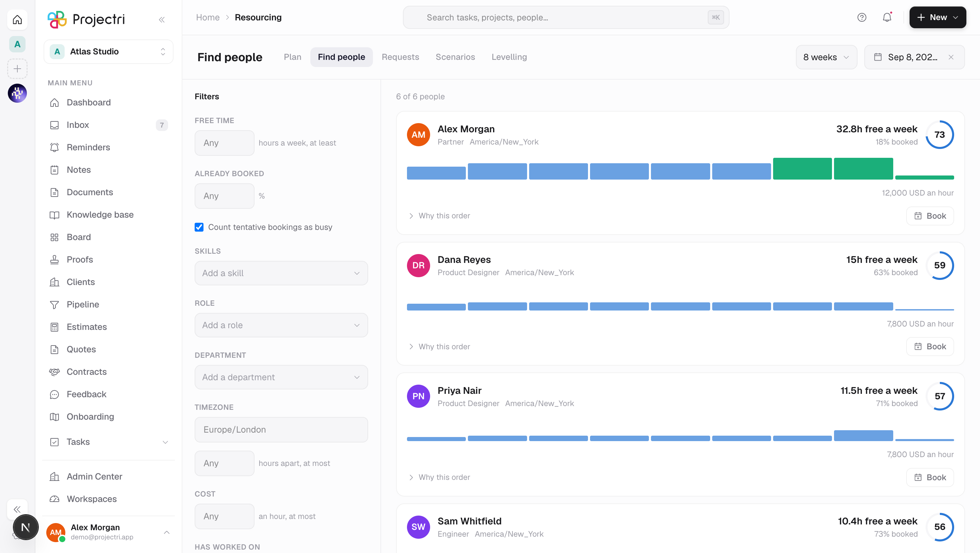Screen dimensions: 980x553
Task: Open the Add a role dropdown
Action: point(281,325)
